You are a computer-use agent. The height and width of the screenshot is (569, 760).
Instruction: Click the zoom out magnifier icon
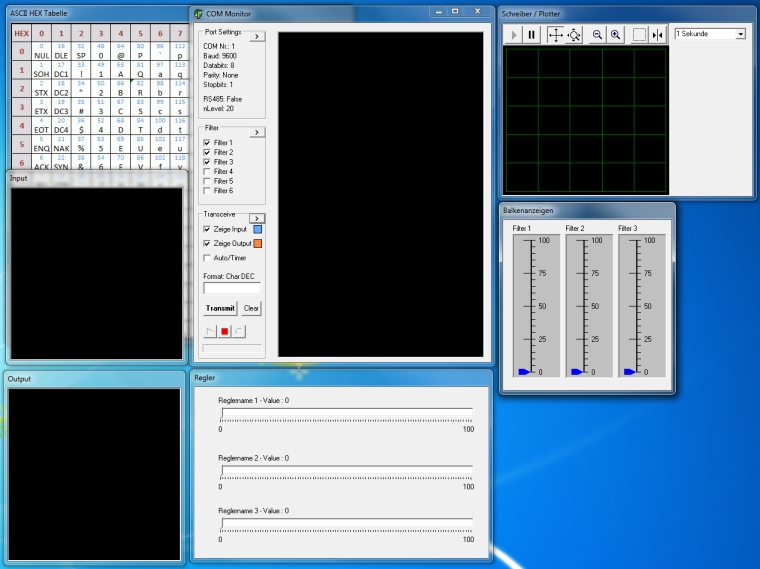point(597,34)
